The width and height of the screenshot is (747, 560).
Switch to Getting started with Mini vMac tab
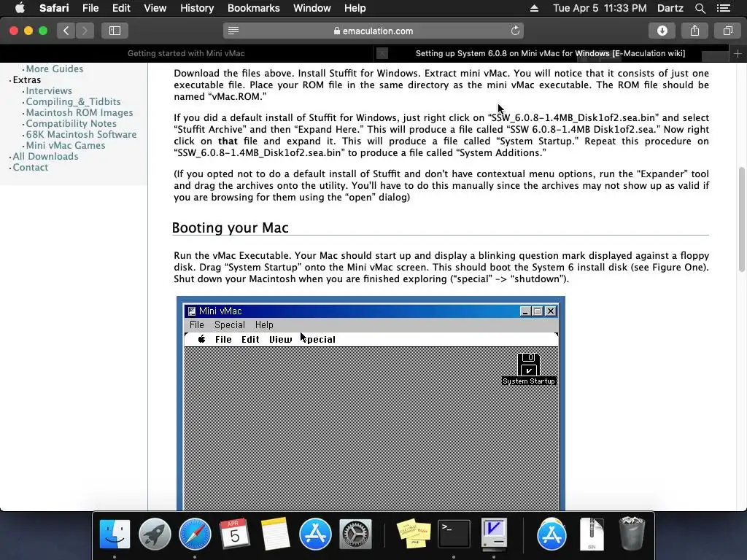[186, 54]
